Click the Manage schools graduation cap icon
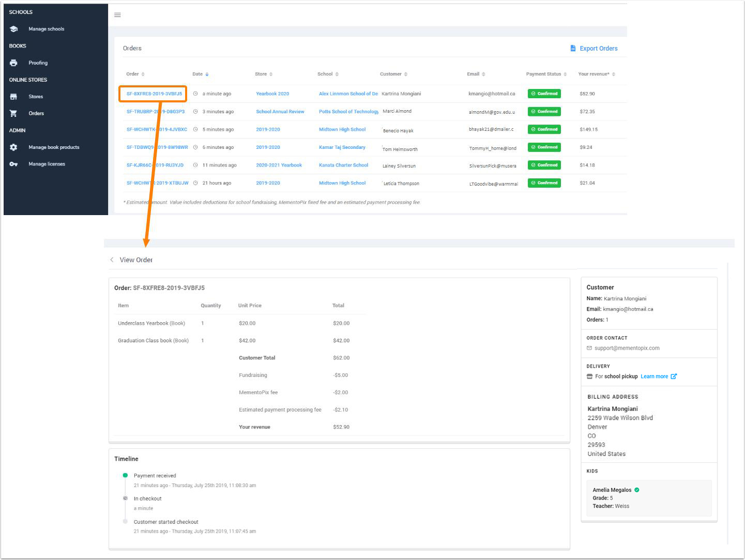Screen dimensions: 745x560 click(14, 29)
